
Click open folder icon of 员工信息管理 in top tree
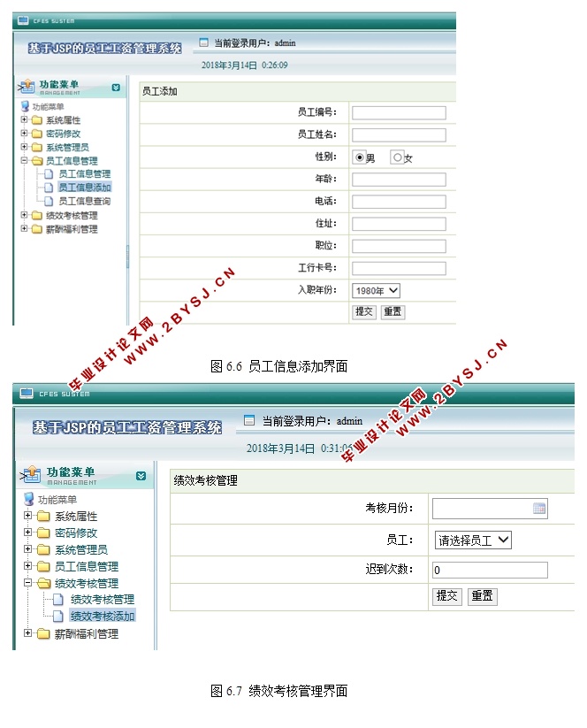37,161
